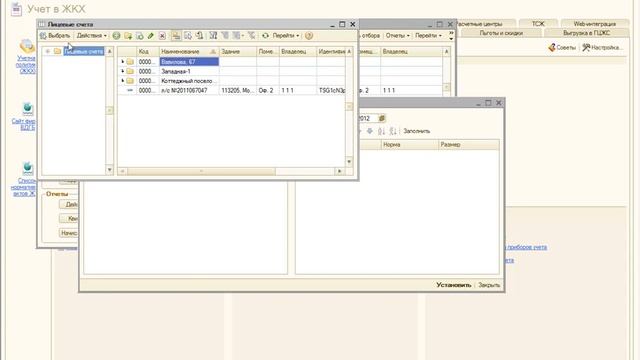Screen dimensions: 640x360
Task: Open Настройка... settings button
Action: point(602,48)
